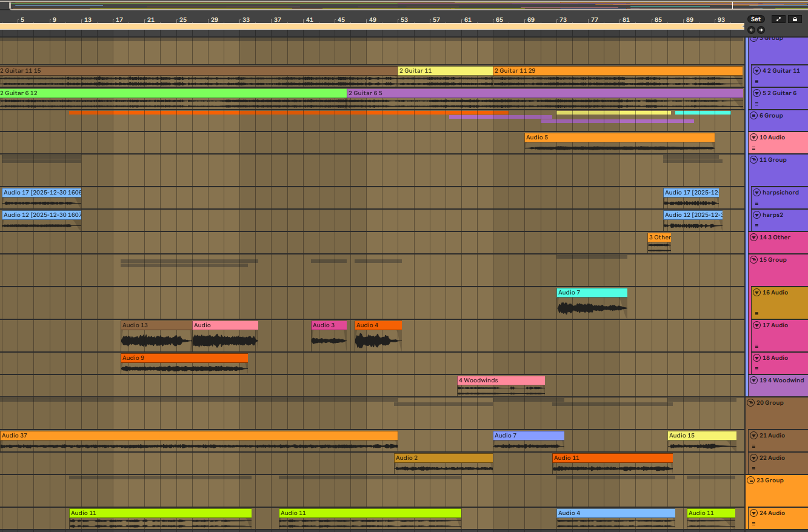Image resolution: width=808 pixels, height=532 pixels.
Task: Select the 4 Woodwinds clip
Action: click(501, 381)
